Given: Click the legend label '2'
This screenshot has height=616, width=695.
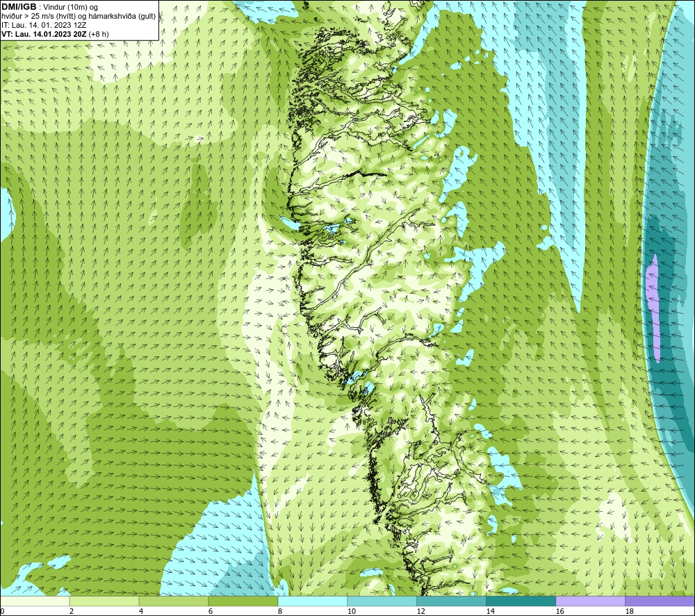Looking at the screenshot, I should [x=72, y=612].
